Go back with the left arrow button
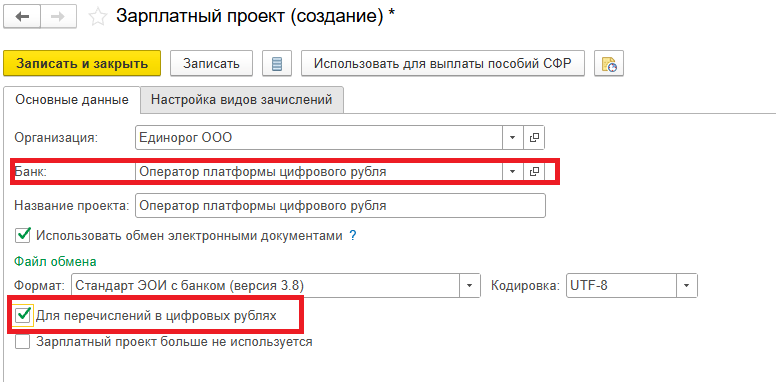Viewport: 776px width, 382px height. [x=22, y=17]
